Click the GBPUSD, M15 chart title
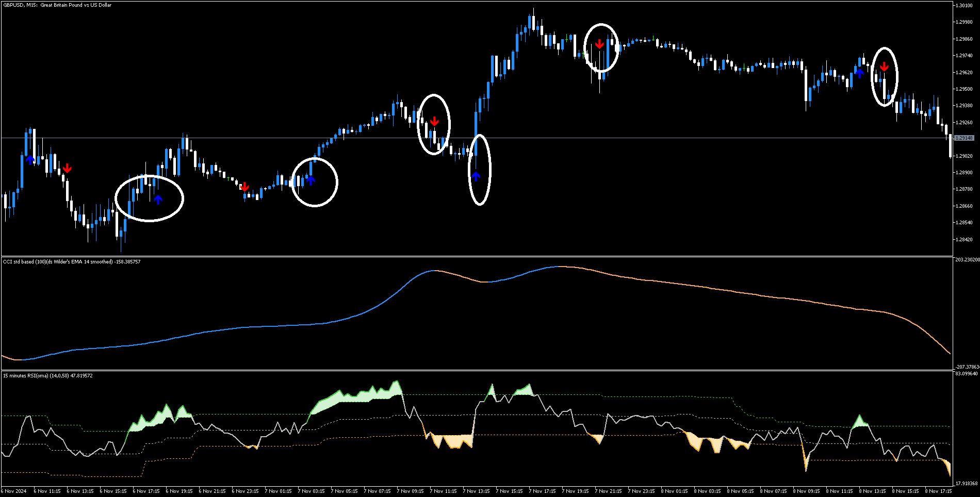980x497 pixels. click(57, 5)
